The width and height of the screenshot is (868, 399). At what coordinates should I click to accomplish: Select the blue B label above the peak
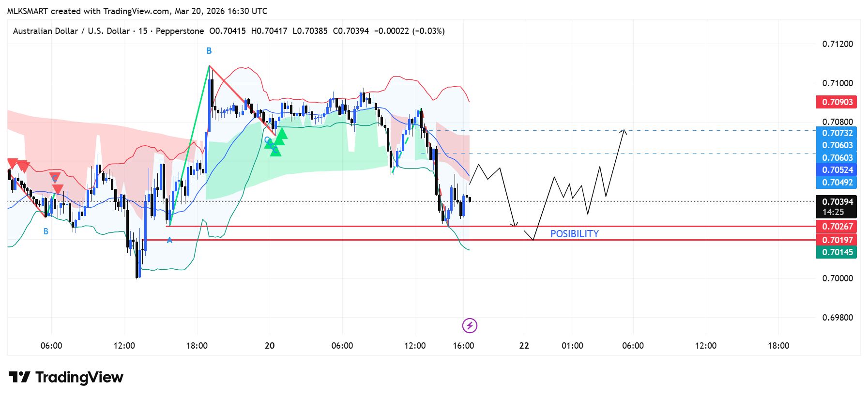coord(209,51)
